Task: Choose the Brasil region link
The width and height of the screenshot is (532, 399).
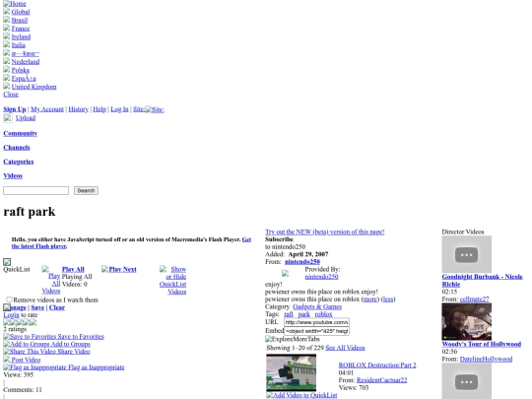Action: click(20, 21)
